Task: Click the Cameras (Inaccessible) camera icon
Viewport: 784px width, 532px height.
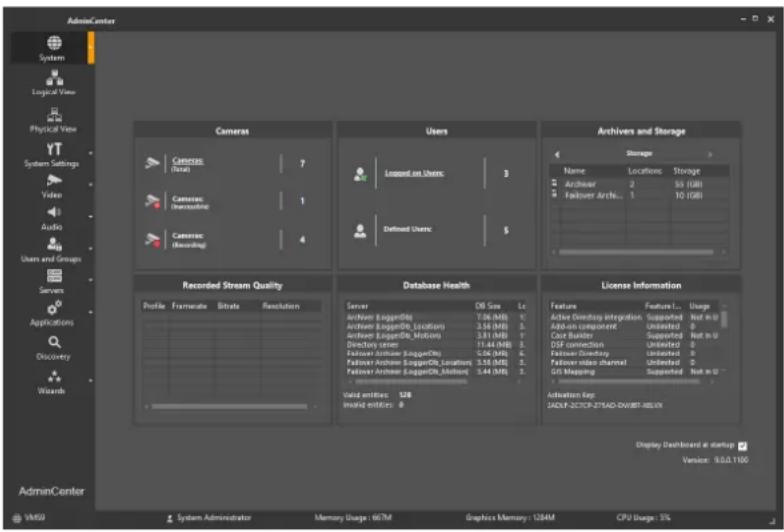Action: click(152, 202)
